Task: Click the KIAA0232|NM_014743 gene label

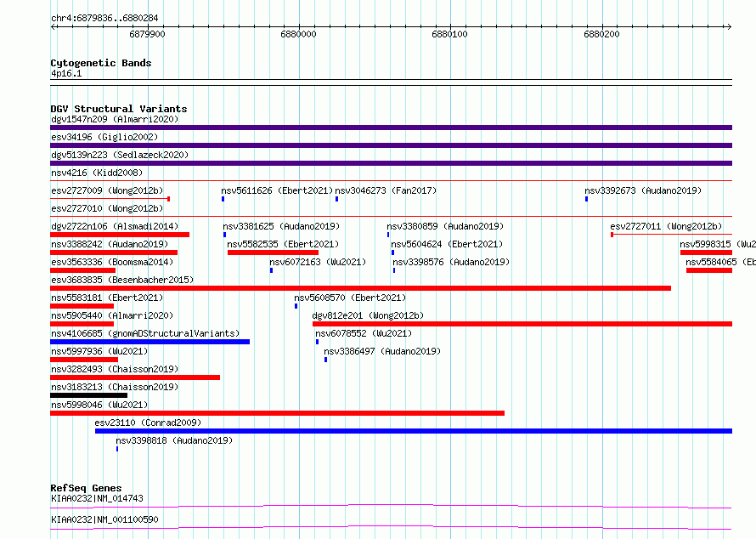Action: (97, 498)
